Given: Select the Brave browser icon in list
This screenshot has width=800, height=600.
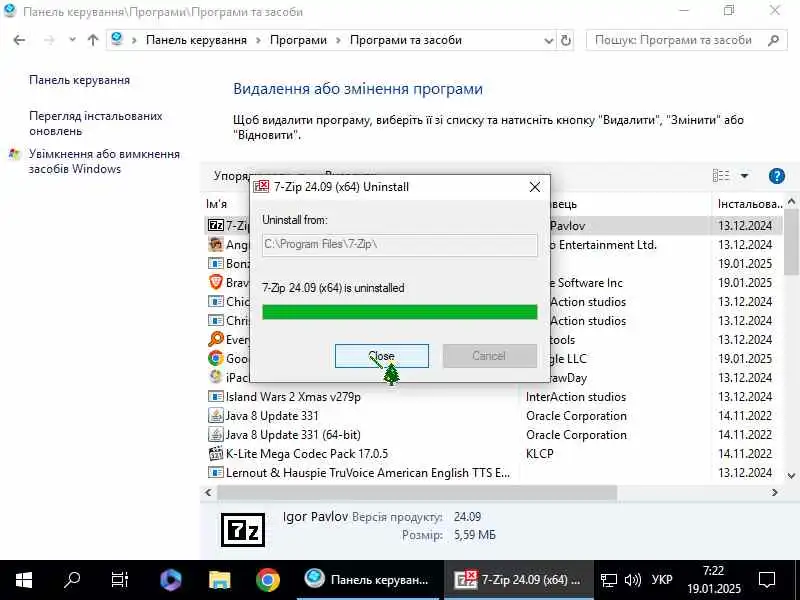Looking at the screenshot, I should coord(216,282).
